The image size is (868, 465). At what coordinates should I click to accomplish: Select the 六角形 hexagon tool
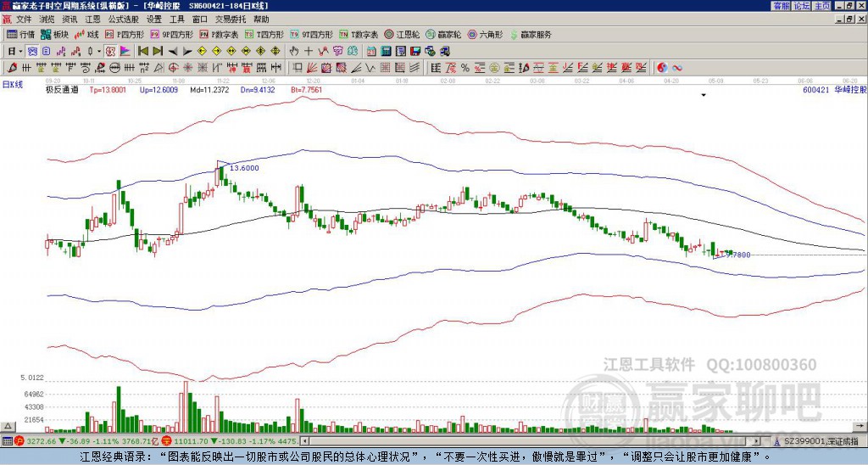pos(486,34)
